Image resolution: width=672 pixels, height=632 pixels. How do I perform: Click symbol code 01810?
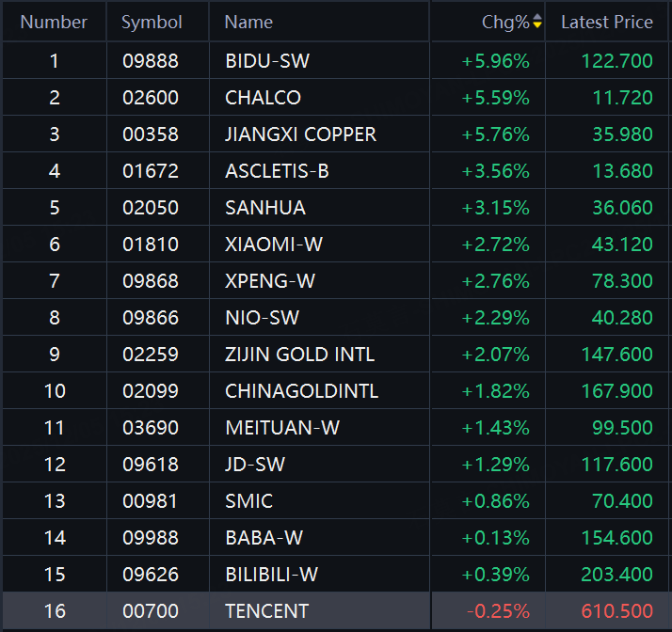tap(151, 245)
